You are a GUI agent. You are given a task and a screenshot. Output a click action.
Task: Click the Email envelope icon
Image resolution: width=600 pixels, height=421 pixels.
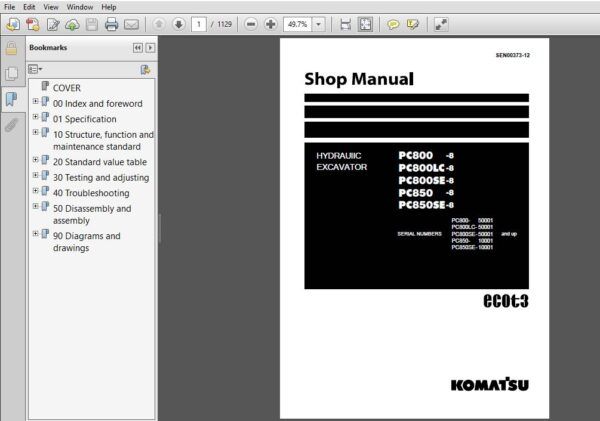pos(131,24)
